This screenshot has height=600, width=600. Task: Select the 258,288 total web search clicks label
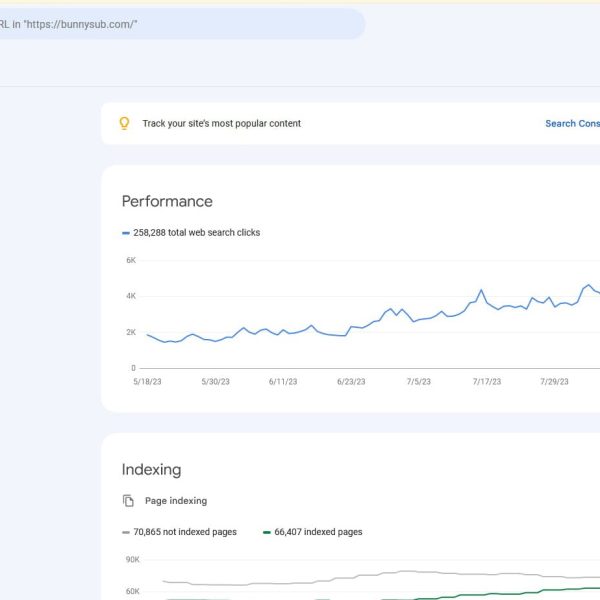(196, 233)
